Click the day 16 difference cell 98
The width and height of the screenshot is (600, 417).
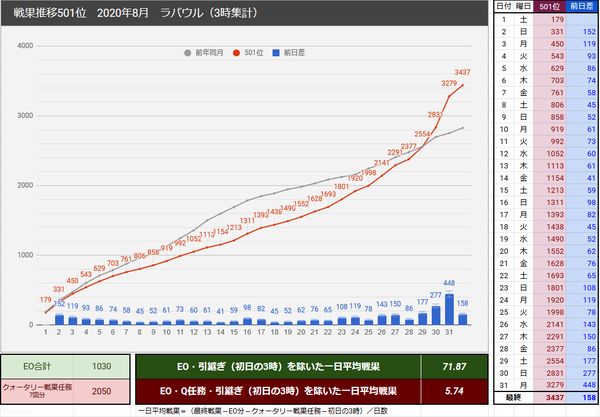point(582,202)
